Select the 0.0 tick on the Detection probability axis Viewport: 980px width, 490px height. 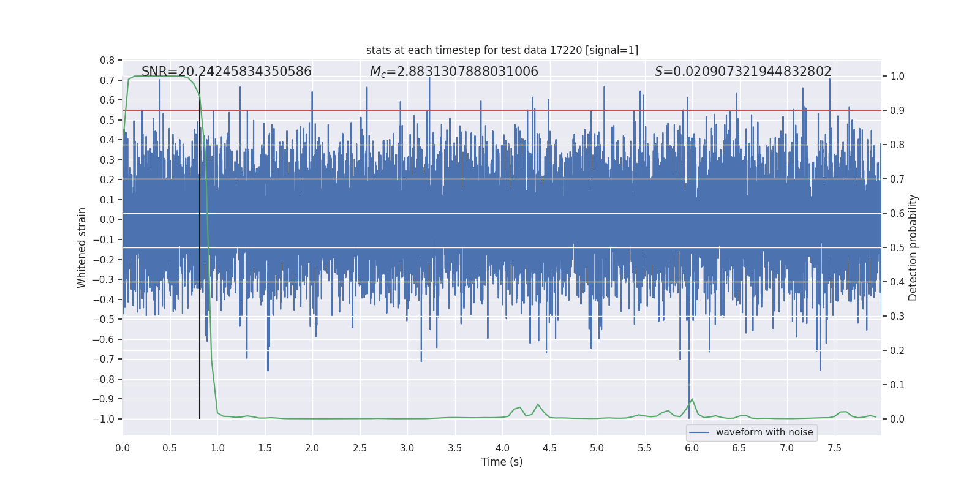click(897, 419)
